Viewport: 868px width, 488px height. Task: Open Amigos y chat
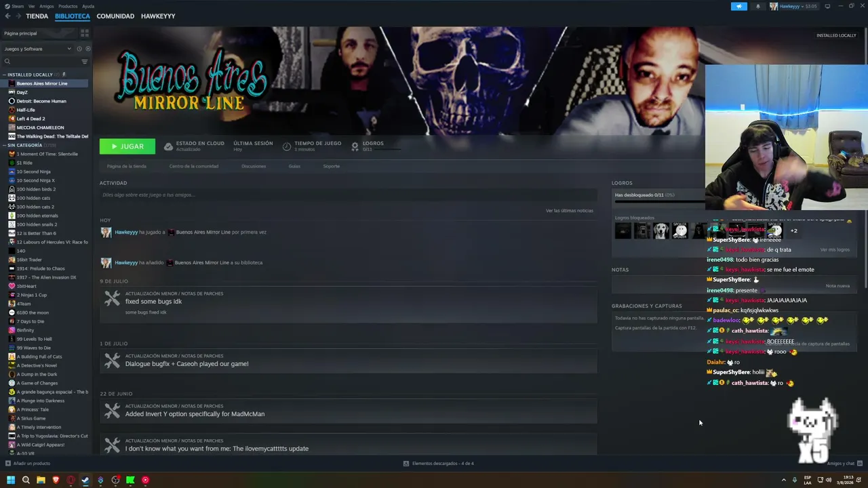coord(841,464)
